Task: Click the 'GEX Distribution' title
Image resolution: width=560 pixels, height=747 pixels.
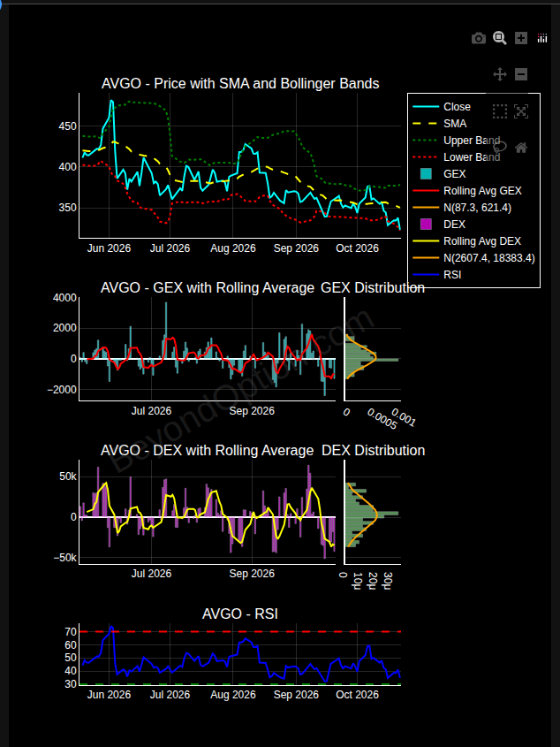Action: pos(373,288)
